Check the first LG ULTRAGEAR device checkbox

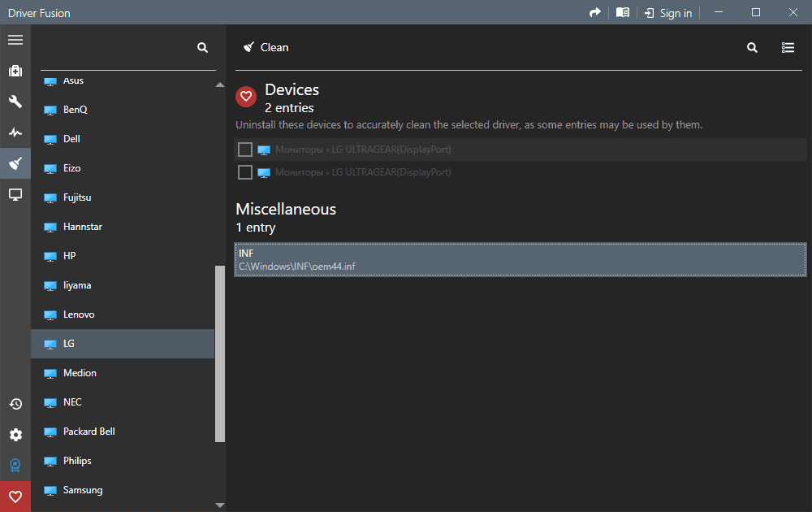245,150
